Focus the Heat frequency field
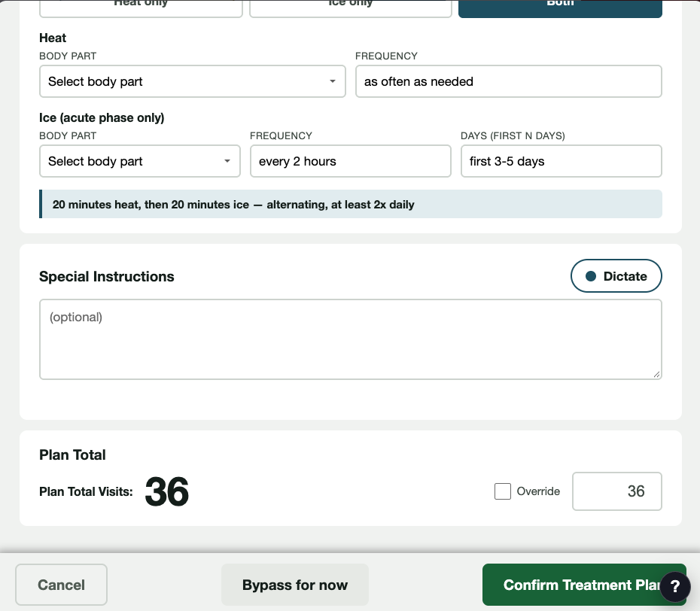700x611 pixels. coord(509,81)
